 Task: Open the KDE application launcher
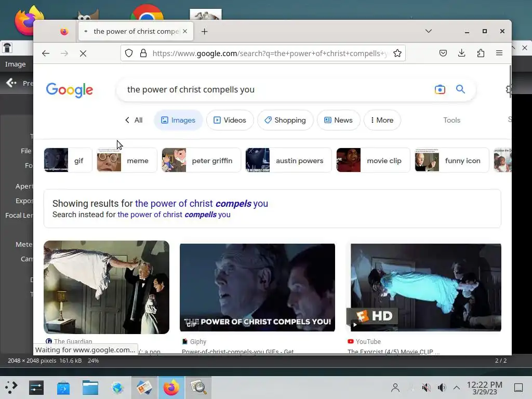click(11, 388)
